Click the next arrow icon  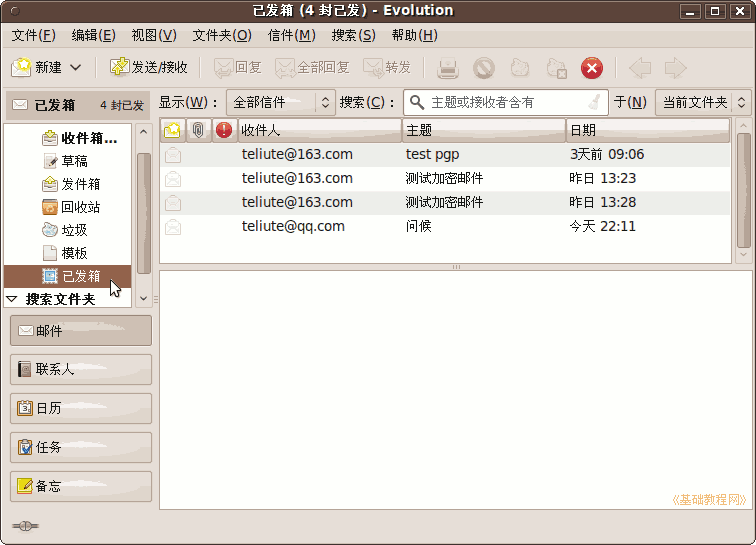pos(675,68)
